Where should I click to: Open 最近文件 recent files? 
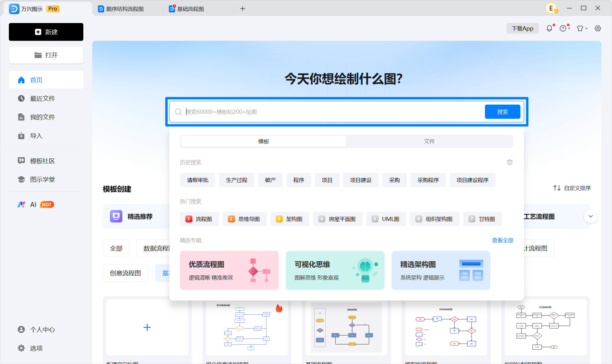tap(46, 98)
